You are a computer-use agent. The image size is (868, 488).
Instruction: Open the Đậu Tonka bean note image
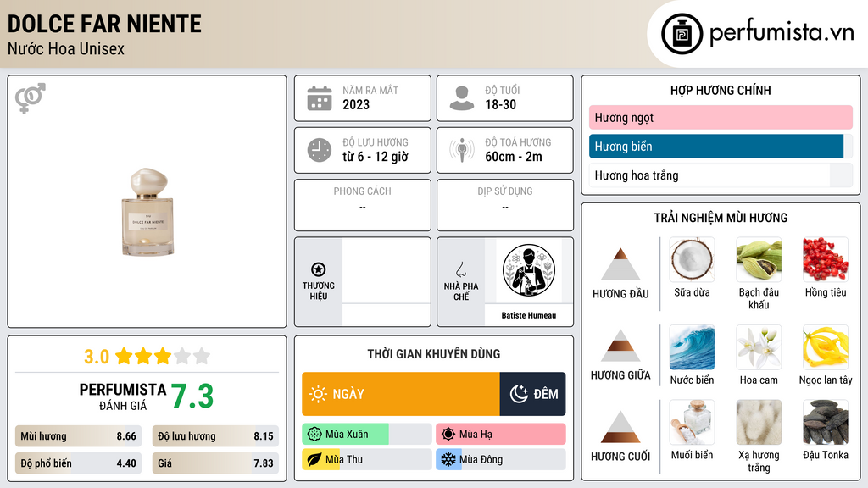[826, 422]
